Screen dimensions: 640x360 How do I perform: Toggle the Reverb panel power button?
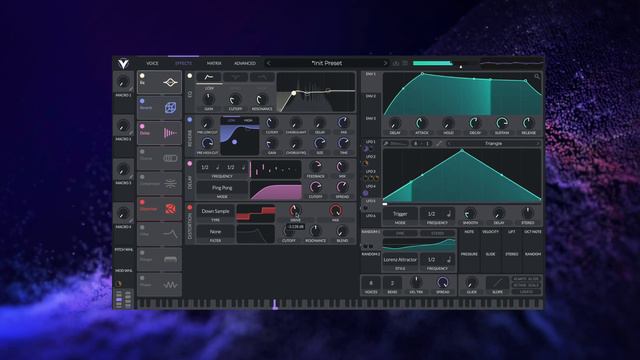[190, 120]
